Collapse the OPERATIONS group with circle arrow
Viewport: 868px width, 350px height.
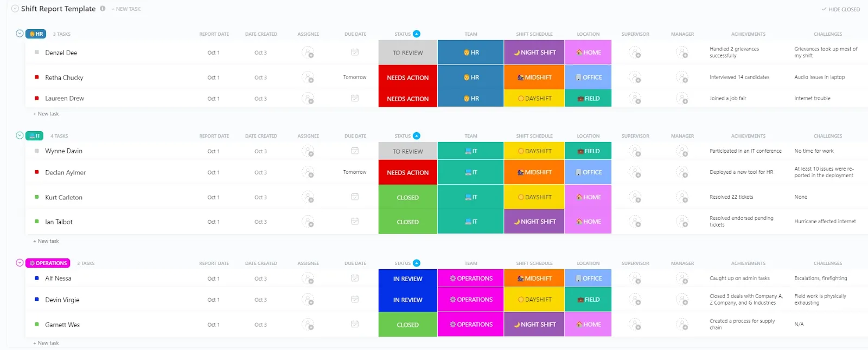click(20, 263)
